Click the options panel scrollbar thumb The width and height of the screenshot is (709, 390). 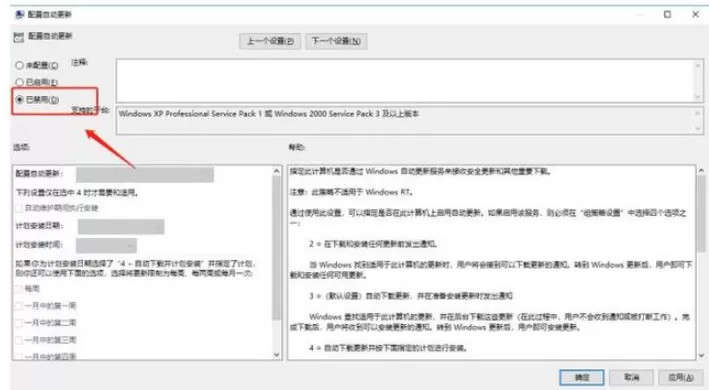click(277, 248)
